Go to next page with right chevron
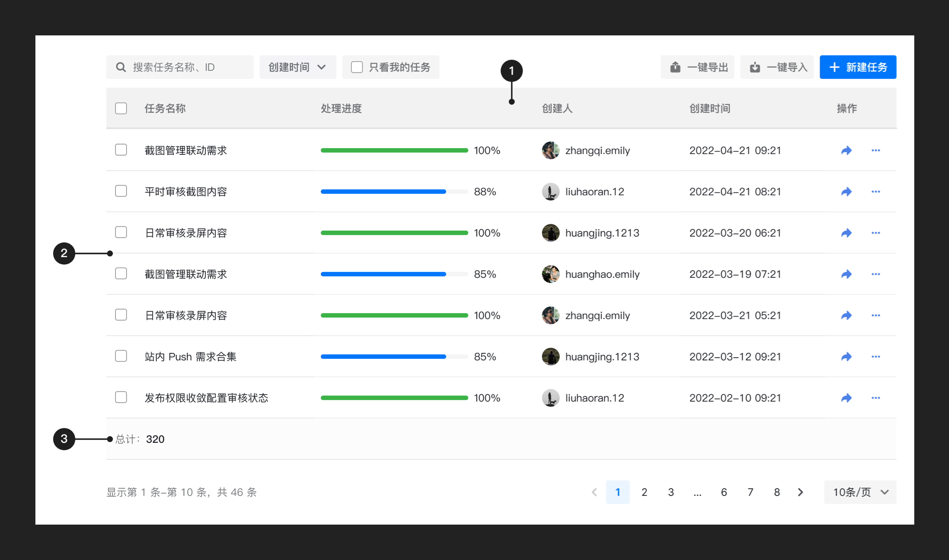Viewport: 949px width, 560px height. (x=800, y=492)
